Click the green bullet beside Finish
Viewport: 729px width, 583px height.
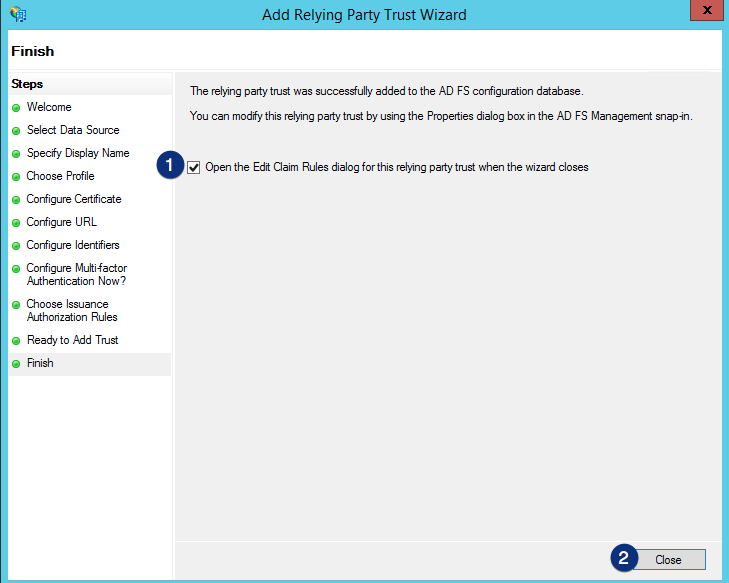tap(16, 364)
